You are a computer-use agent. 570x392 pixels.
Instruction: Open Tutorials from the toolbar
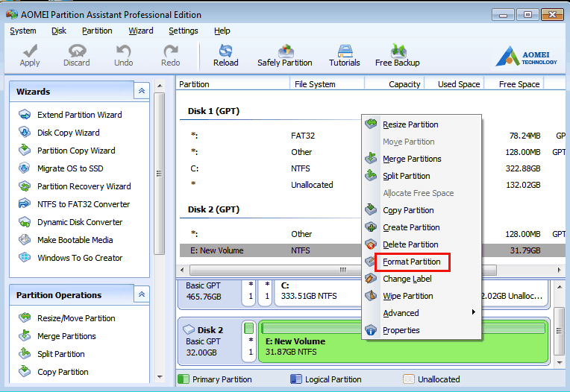[345, 56]
